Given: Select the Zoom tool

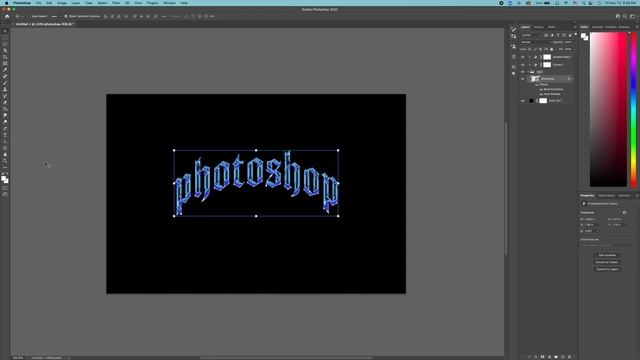Looking at the screenshot, I should pos(5,161).
